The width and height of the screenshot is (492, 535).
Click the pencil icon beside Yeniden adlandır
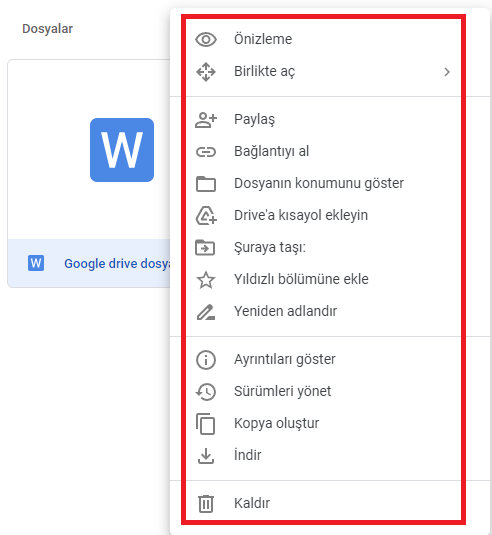[x=206, y=312]
